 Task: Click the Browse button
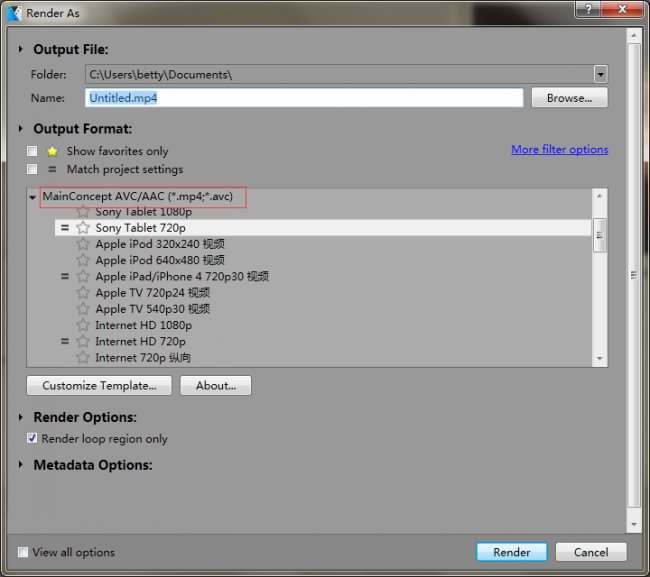569,98
